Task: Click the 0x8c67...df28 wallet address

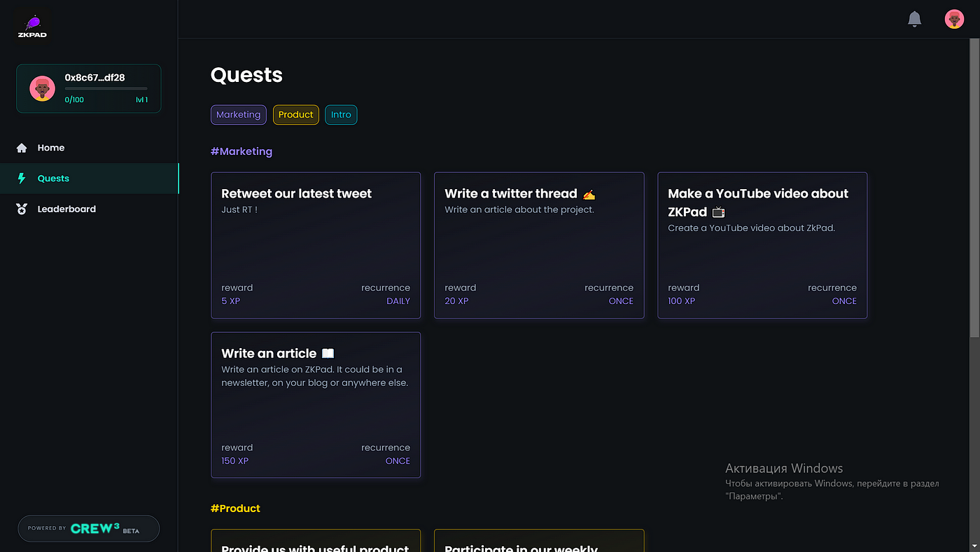Action: (94, 78)
